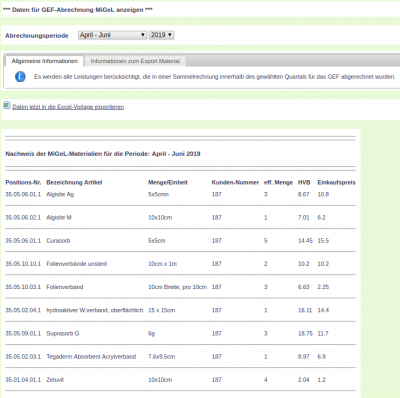Image resolution: width=400 pixels, height=398 pixels.
Task: Click the Daten für GEF-Abrechnung MiGeL title
Action: (x=77, y=10)
